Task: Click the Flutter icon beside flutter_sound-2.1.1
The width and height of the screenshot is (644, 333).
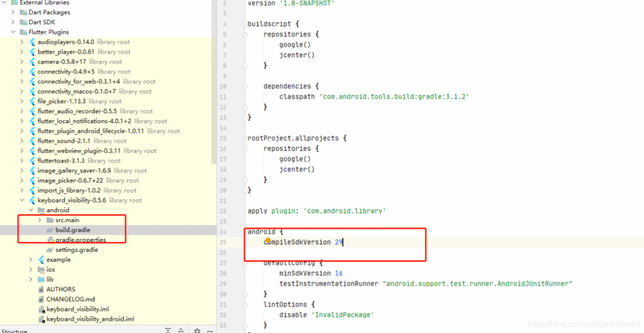Action: point(32,141)
